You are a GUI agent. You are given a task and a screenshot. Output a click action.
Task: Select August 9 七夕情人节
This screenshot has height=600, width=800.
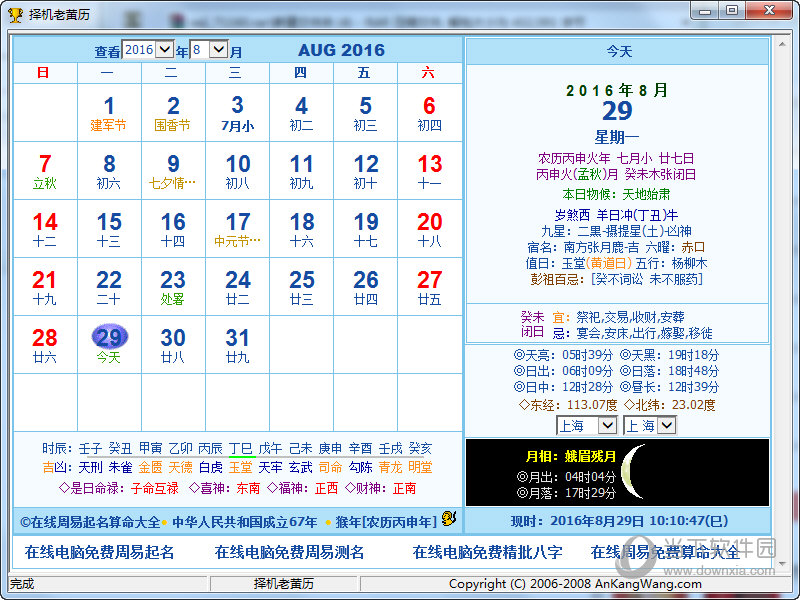(x=173, y=171)
